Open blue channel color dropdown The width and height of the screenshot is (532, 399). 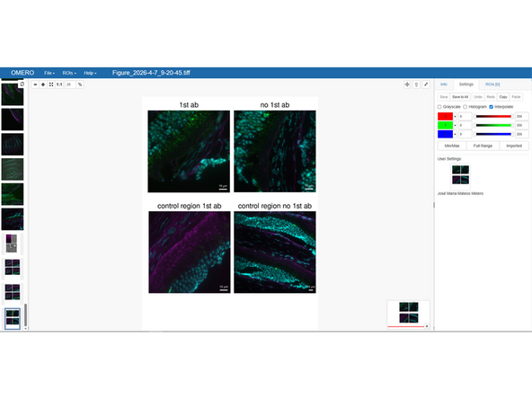[455, 134]
